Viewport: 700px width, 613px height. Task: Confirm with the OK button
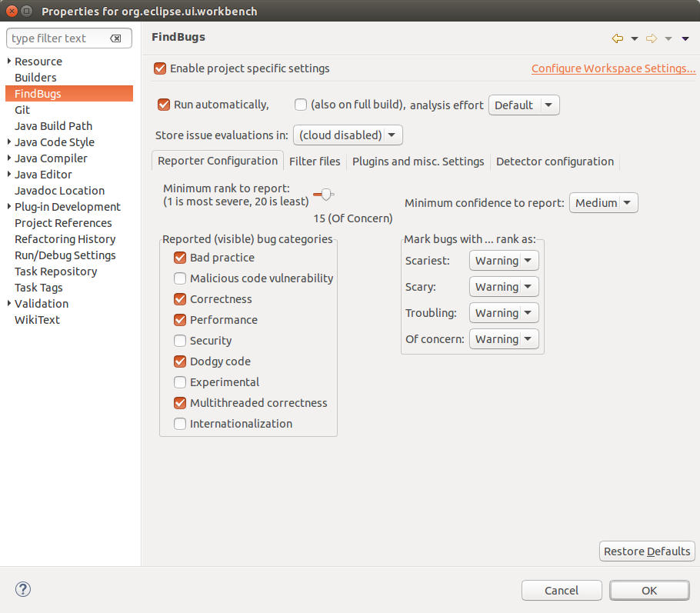649,591
